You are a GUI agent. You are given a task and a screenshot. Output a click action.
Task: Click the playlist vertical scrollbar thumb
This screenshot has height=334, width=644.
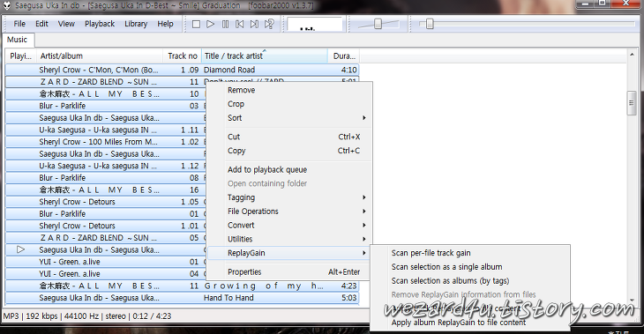(632, 103)
